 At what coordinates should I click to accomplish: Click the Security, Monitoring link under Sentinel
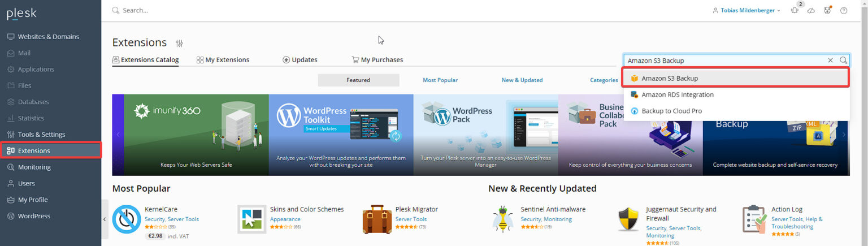(546, 219)
